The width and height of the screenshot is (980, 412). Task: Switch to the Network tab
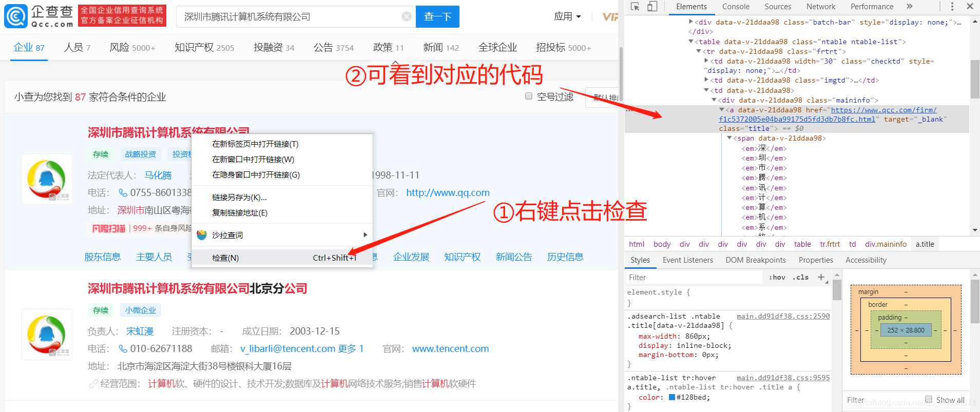(821, 7)
